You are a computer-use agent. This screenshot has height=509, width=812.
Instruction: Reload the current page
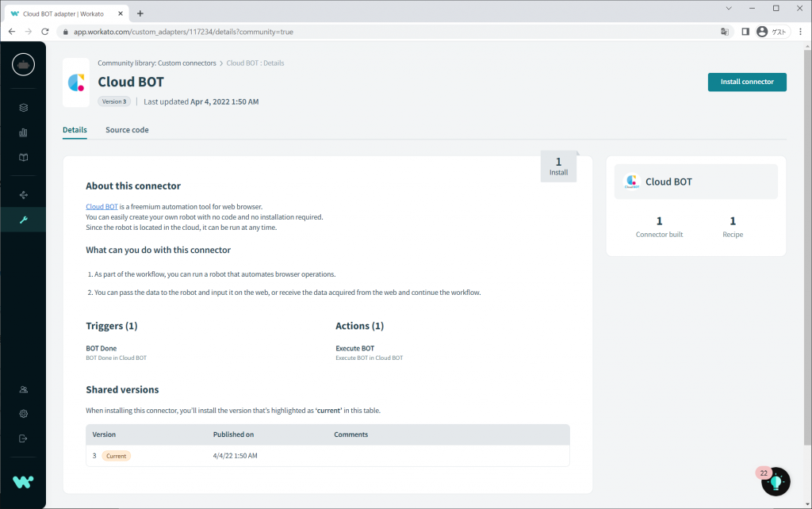[45, 32]
